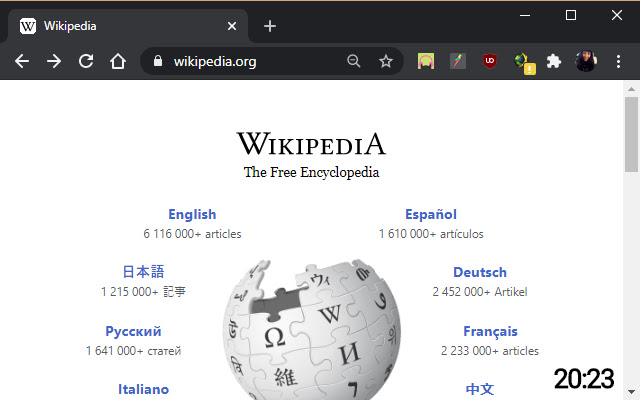Bookmark this page with the star icon

click(386, 62)
